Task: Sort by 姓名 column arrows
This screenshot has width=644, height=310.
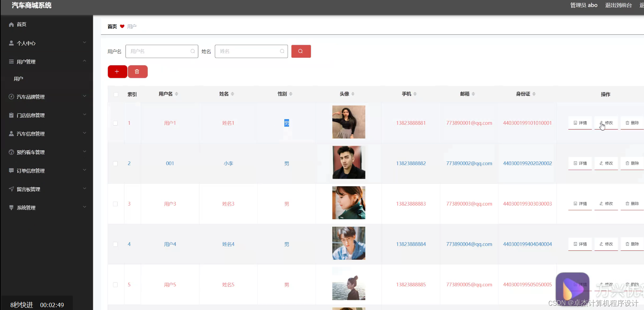Action: pos(232,94)
